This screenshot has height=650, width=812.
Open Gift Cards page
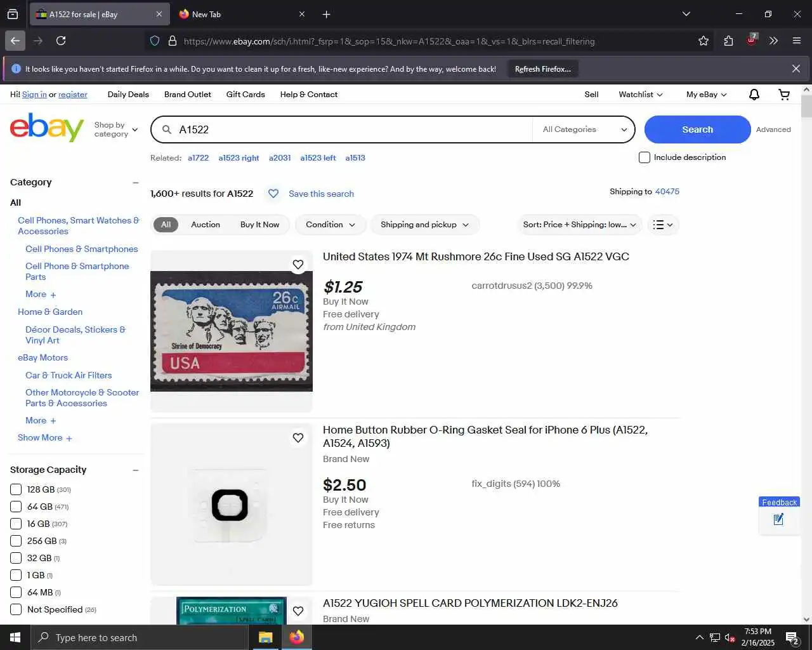point(246,95)
